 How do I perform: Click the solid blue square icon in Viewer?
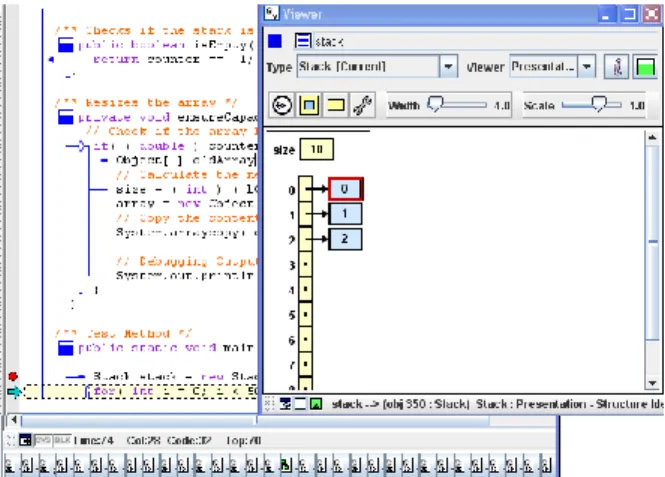pyautogui.click(x=274, y=41)
